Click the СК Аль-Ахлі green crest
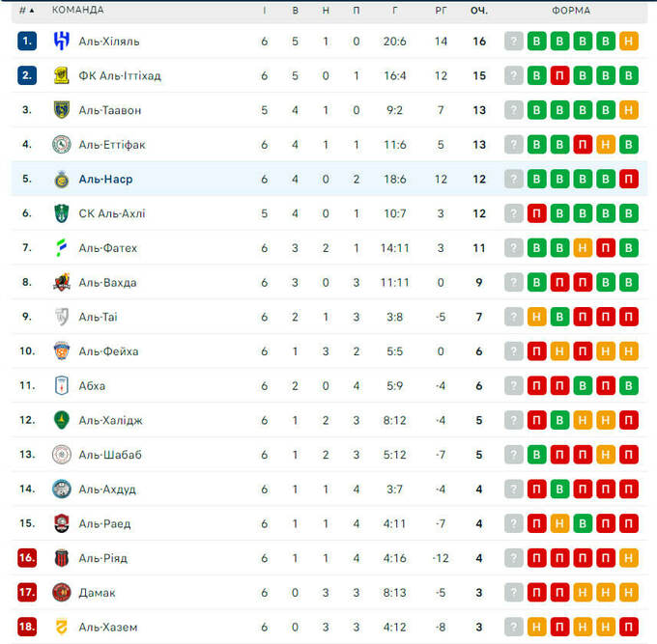The width and height of the screenshot is (657, 644). pyautogui.click(x=62, y=213)
